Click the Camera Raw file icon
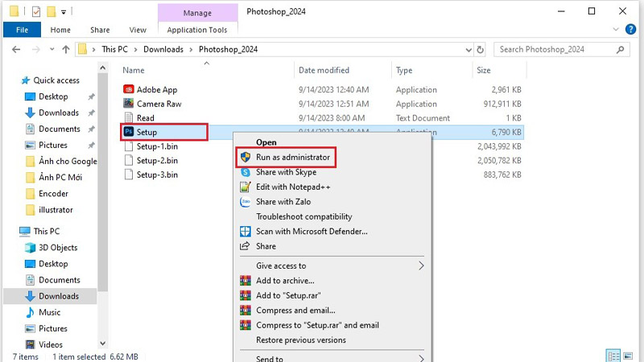 point(129,104)
